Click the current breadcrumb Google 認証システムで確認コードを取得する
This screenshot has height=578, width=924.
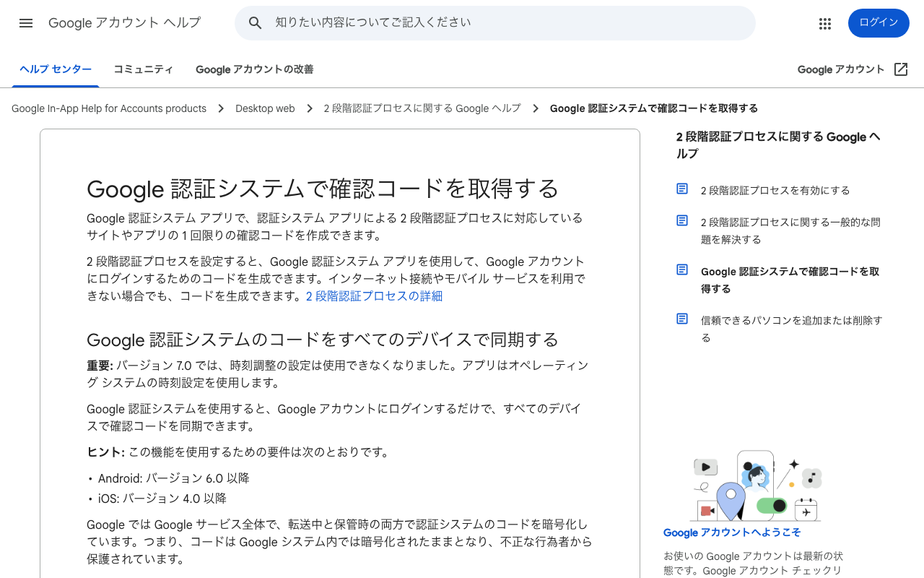point(654,108)
